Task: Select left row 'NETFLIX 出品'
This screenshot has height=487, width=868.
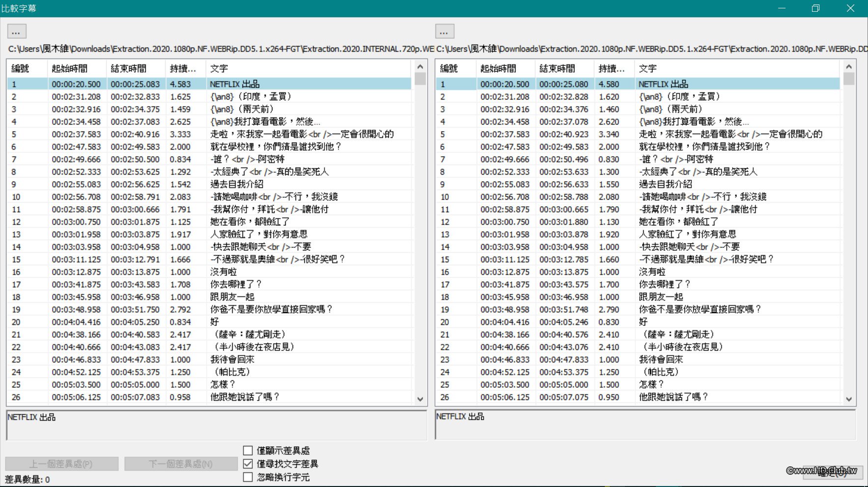Action: (209, 84)
